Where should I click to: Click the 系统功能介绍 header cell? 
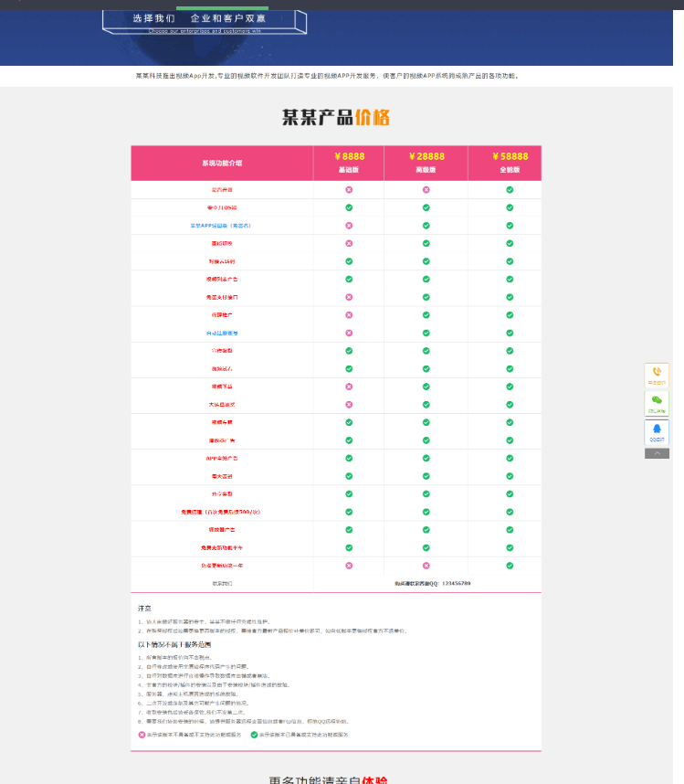click(x=223, y=164)
